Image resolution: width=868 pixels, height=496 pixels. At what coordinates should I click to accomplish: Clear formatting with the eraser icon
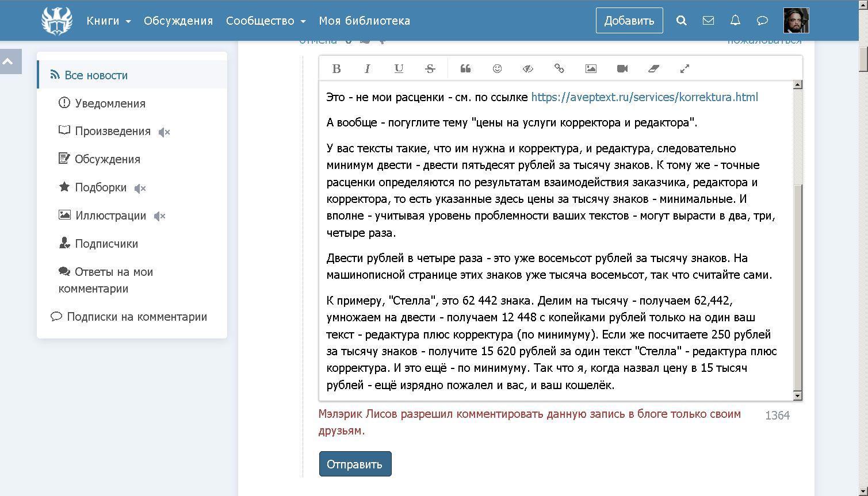653,69
